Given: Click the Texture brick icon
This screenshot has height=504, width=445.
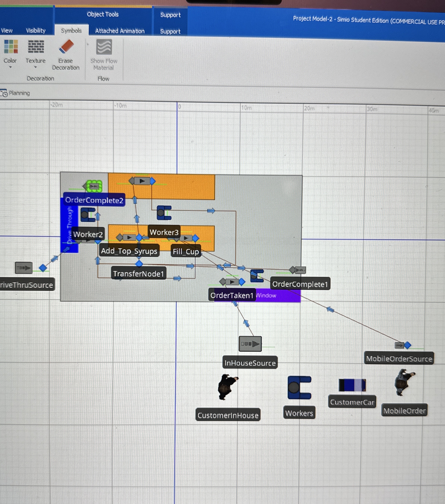Looking at the screenshot, I should point(36,47).
